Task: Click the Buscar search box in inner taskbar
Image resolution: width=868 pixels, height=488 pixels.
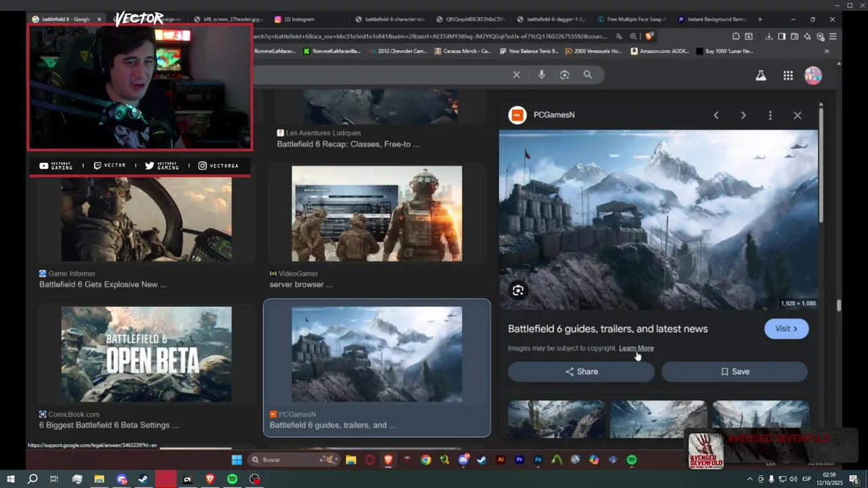Action: click(293, 460)
